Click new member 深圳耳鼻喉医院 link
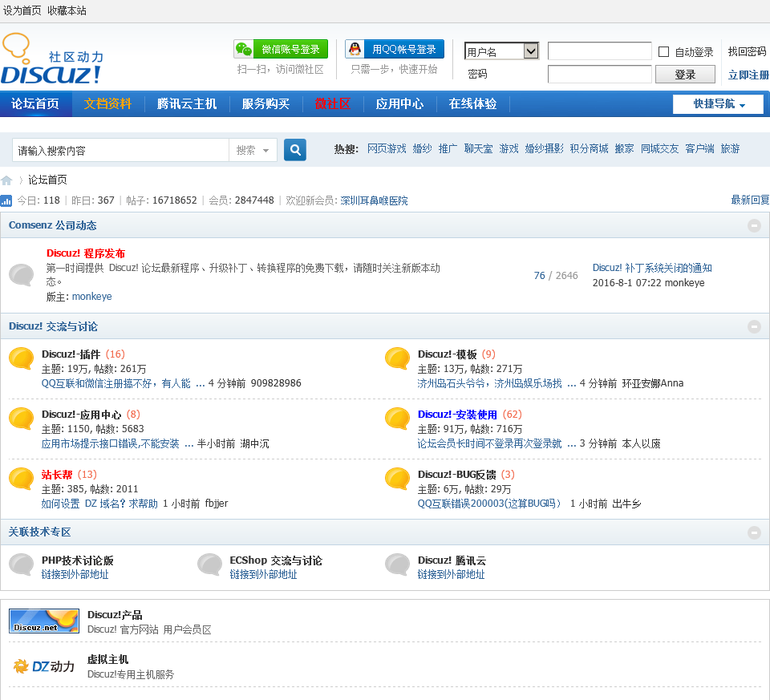The width and height of the screenshot is (770, 700). (375, 200)
